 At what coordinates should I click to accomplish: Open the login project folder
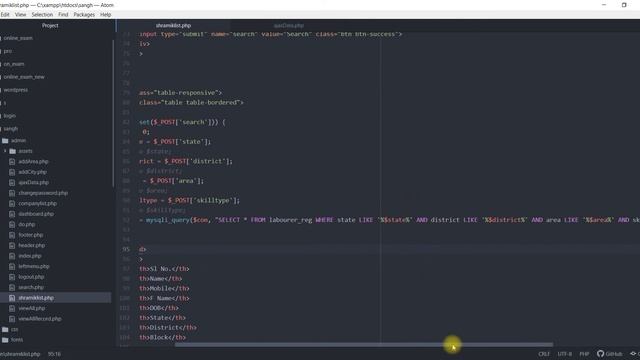coord(10,116)
